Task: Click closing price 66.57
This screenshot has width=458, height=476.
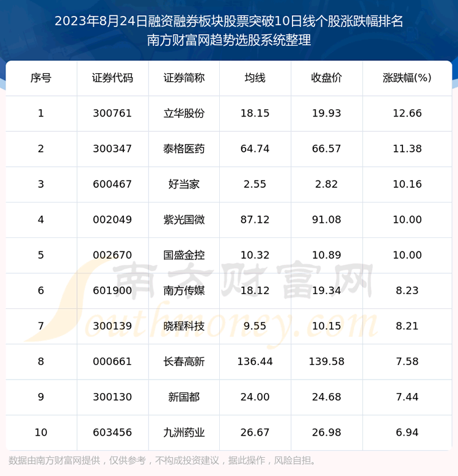Action: [327, 149]
